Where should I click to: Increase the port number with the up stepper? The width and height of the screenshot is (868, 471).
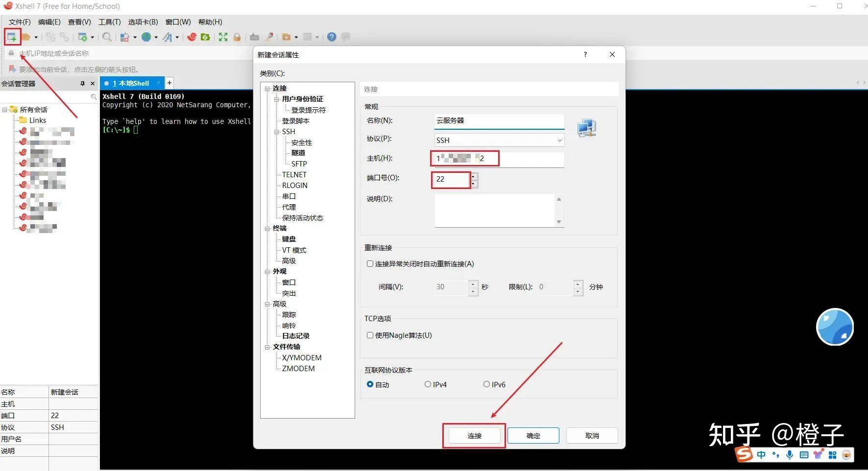(x=473, y=176)
